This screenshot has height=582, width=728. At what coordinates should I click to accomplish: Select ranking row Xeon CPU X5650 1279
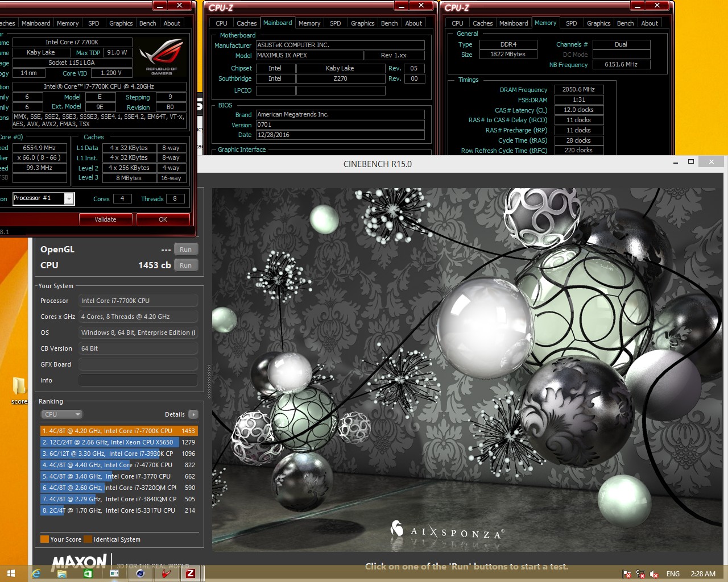(x=119, y=442)
